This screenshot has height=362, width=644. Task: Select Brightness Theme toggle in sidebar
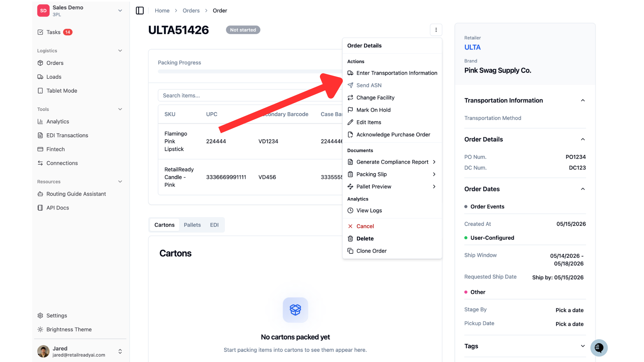[x=69, y=329]
